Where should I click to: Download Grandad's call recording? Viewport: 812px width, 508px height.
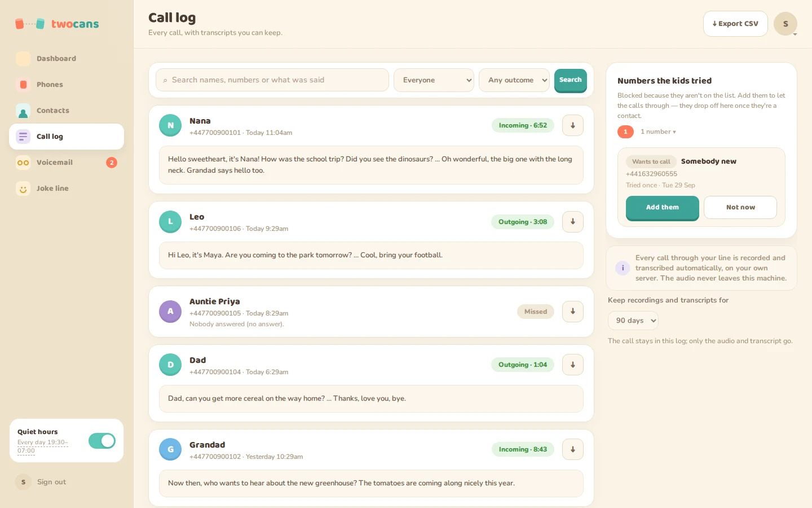573,449
